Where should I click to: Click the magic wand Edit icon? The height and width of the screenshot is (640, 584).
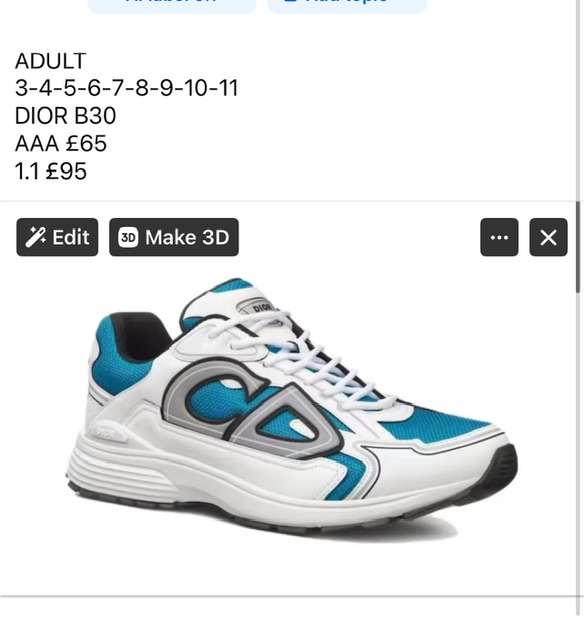click(x=36, y=237)
